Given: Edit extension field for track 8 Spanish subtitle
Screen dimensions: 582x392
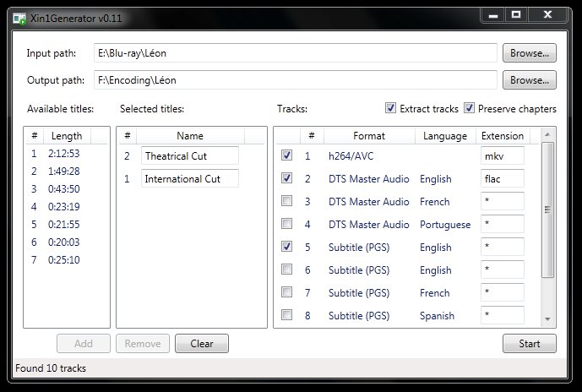Looking at the screenshot, I should pyautogui.click(x=503, y=315).
